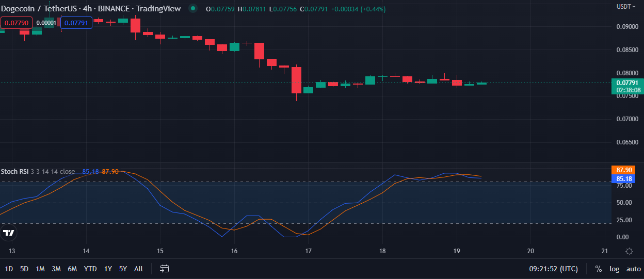Click the blue 85.18 axis label
644x279 pixels.
[624, 179]
